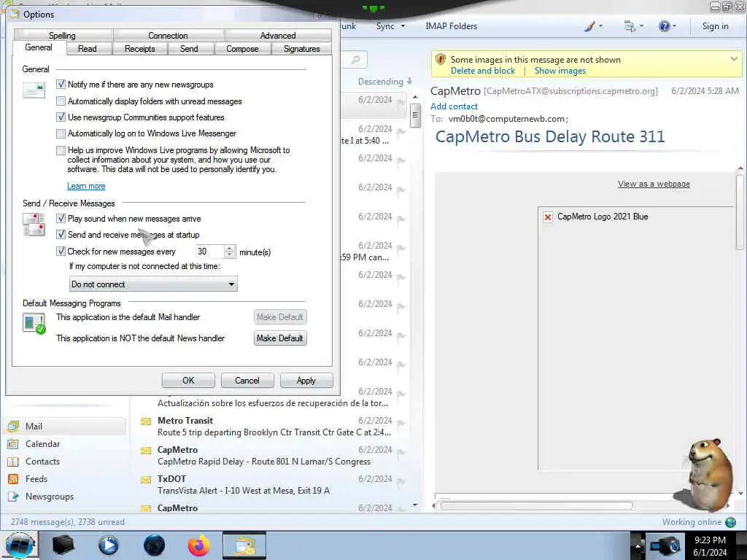Click envelope icon of Metro Transit message

[146, 421]
